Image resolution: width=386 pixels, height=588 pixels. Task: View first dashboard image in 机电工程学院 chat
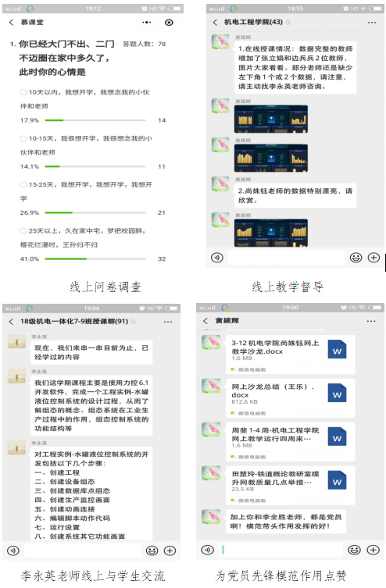pos(271,119)
